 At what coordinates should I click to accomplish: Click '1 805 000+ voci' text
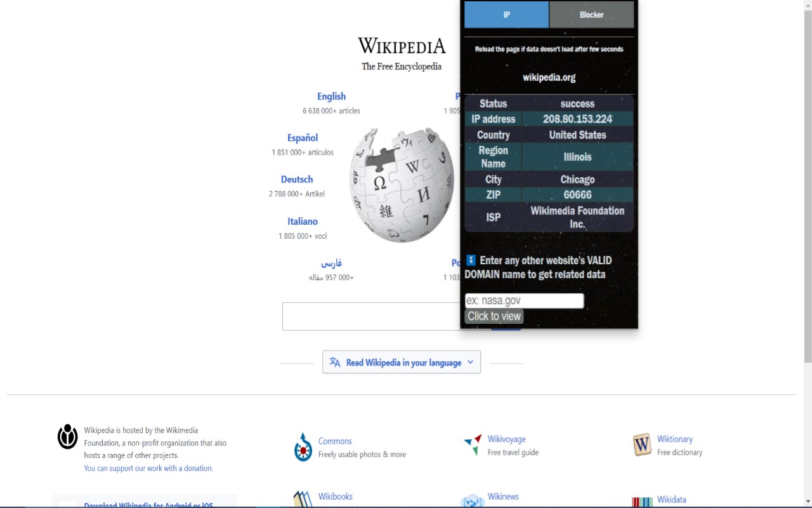coord(303,236)
